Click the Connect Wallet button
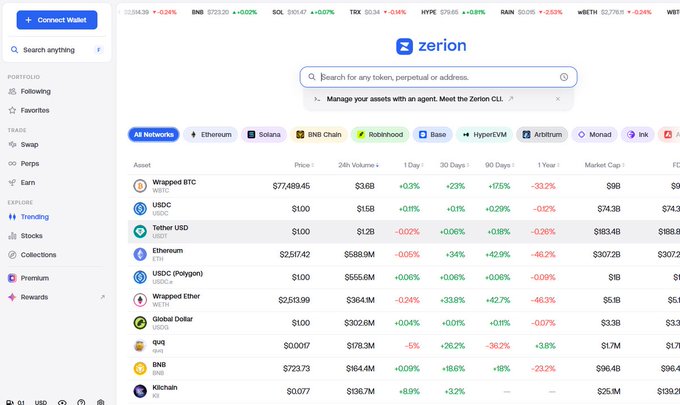 57,20
